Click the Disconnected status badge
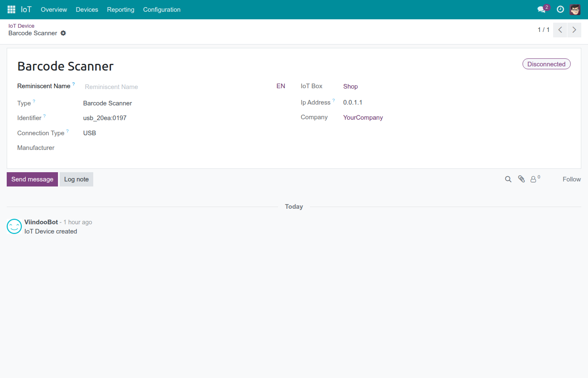 (x=546, y=64)
